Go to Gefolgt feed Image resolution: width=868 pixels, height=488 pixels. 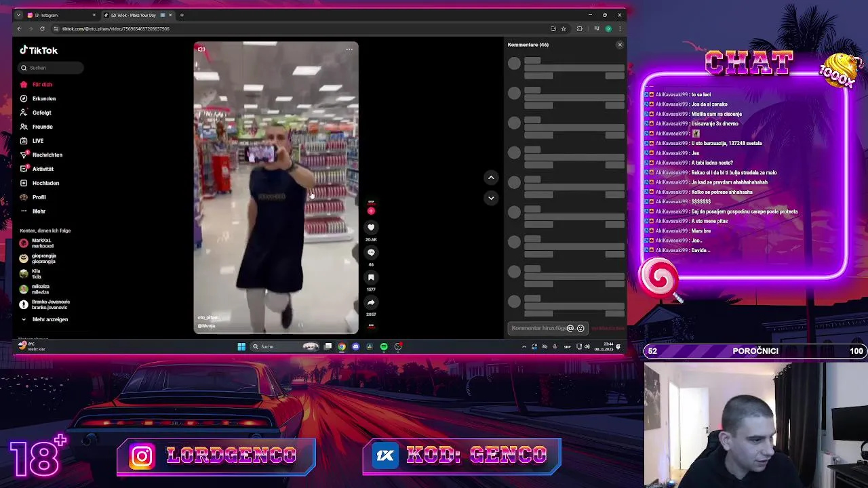pos(41,113)
